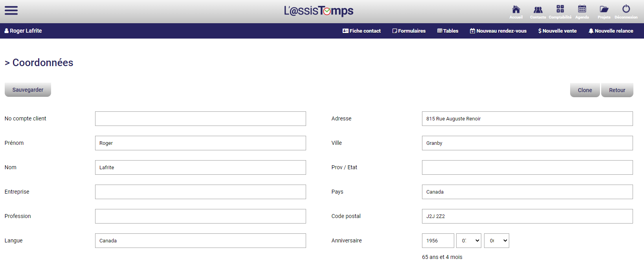Click the Retour button
The width and height of the screenshot is (644, 268).
[617, 90]
